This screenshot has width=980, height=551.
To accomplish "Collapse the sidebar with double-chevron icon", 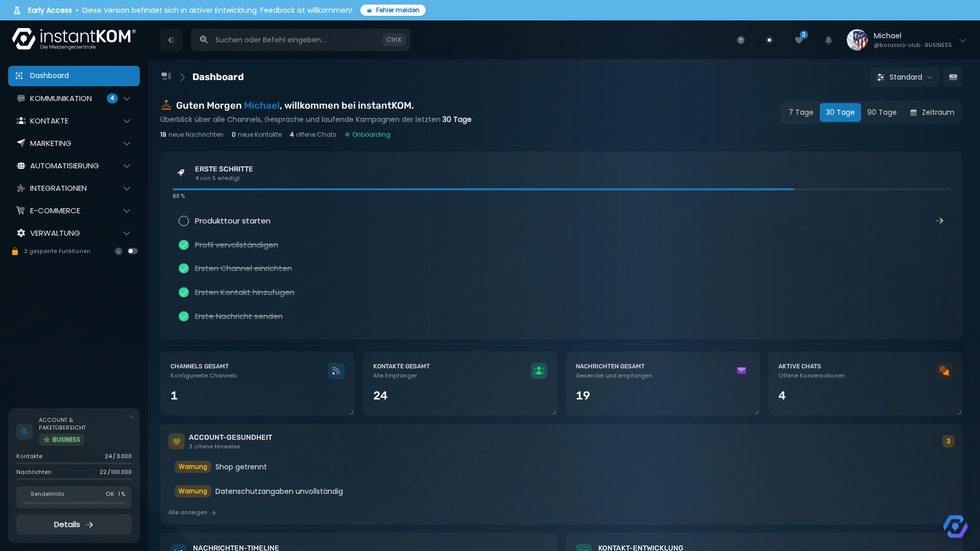I will coord(171,40).
